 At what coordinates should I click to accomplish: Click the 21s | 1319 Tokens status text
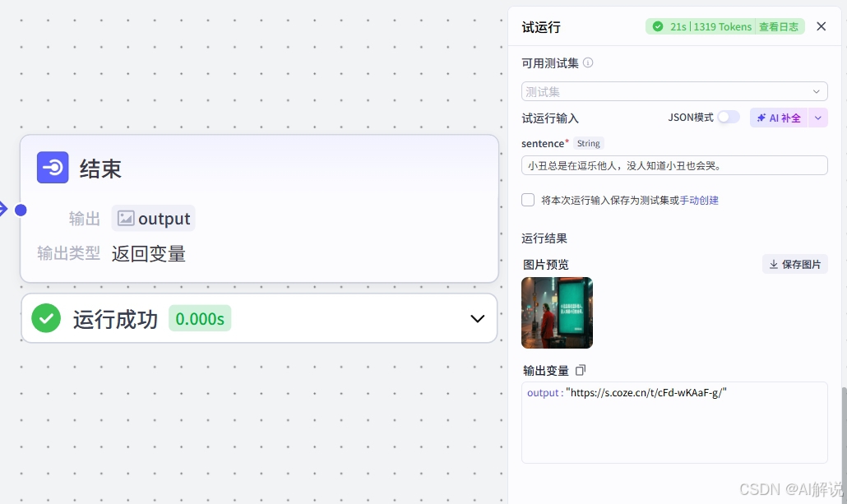click(x=710, y=26)
